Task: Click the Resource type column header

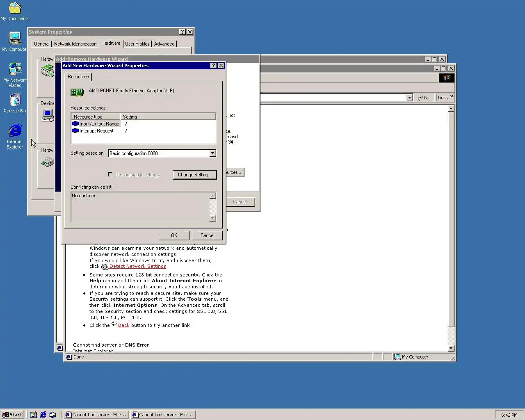Action: [96, 117]
